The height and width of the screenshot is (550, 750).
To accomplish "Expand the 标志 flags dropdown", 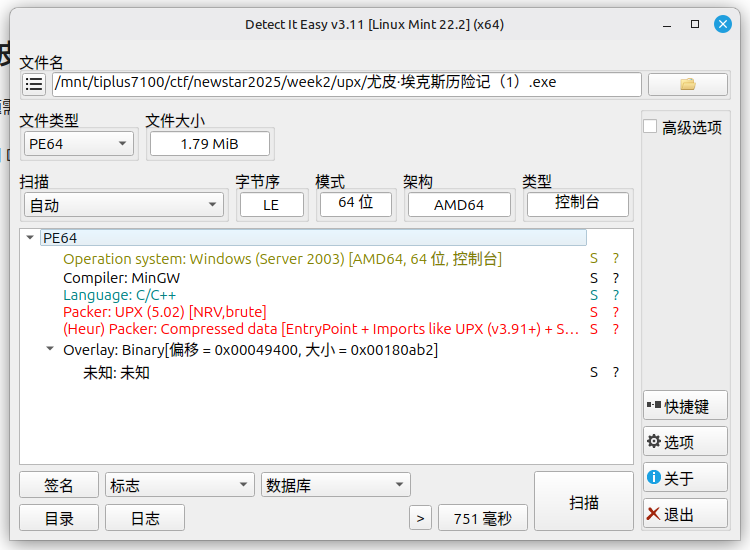I will pyautogui.click(x=180, y=485).
